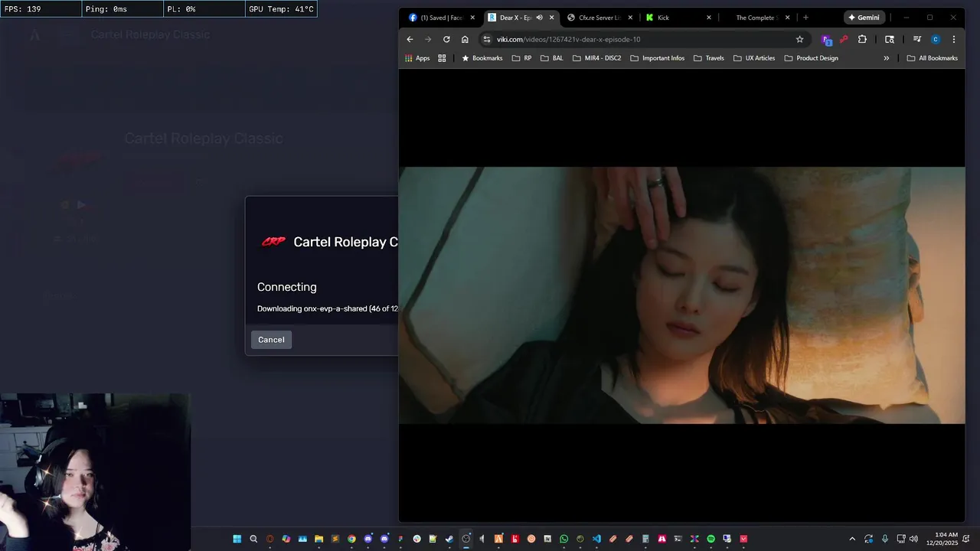The height and width of the screenshot is (551, 980).
Task: Open the Windows Start menu
Action: [x=237, y=539]
